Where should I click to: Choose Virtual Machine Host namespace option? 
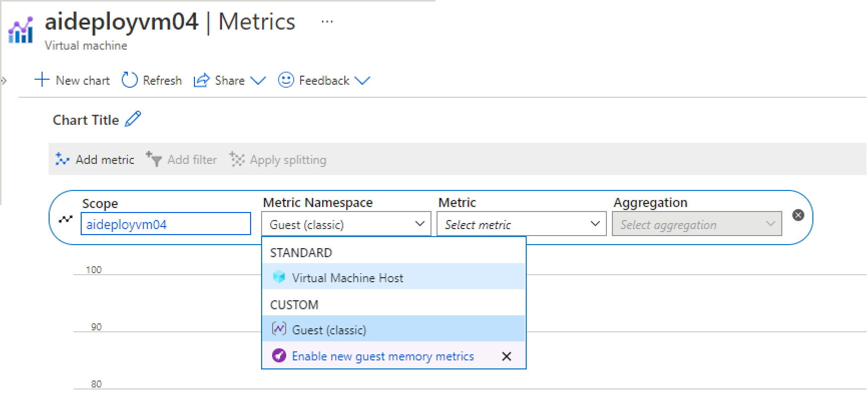coord(347,278)
